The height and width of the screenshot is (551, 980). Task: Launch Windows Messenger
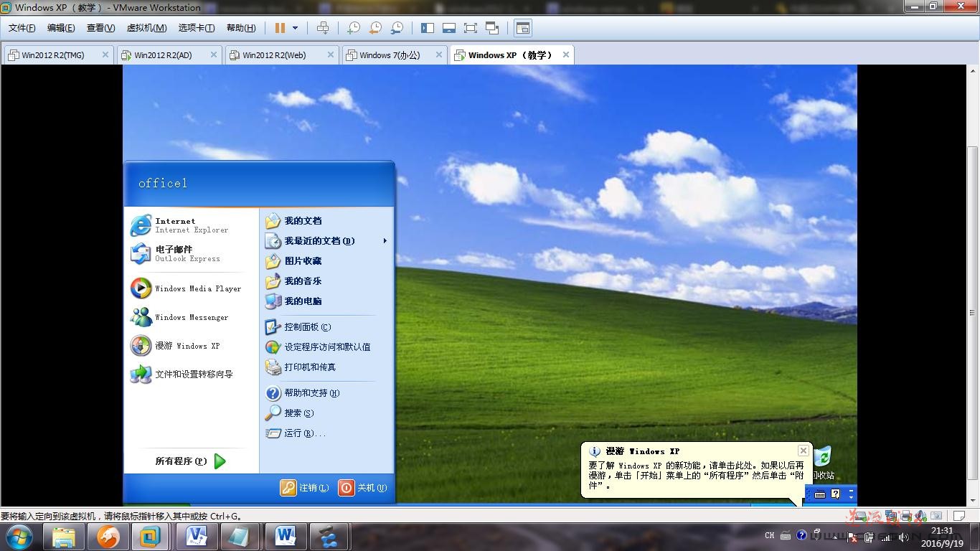(191, 317)
